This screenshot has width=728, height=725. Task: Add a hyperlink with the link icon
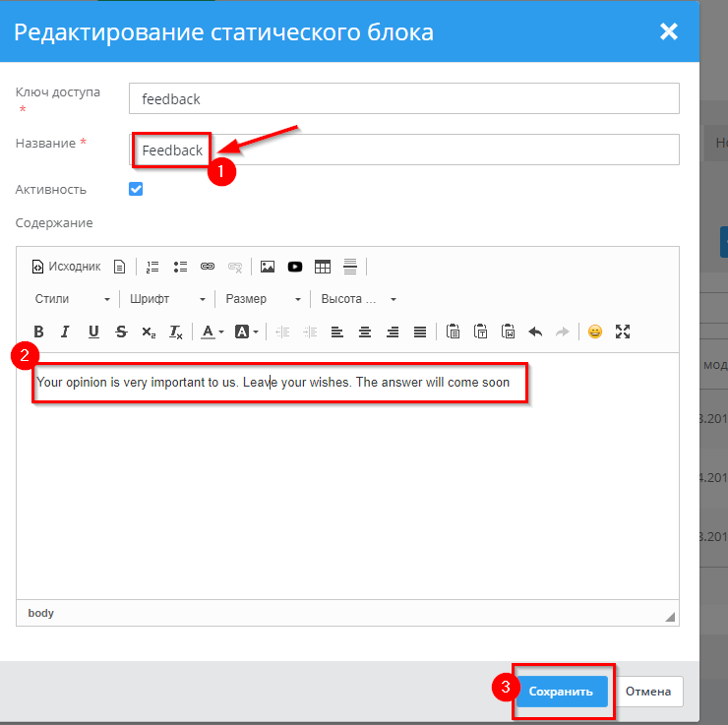pyautogui.click(x=208, y=267)
